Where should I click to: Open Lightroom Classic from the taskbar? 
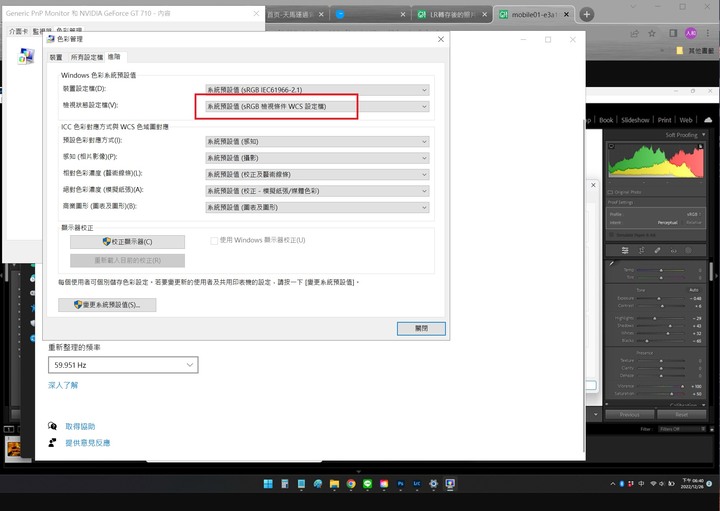coord(417,483)
